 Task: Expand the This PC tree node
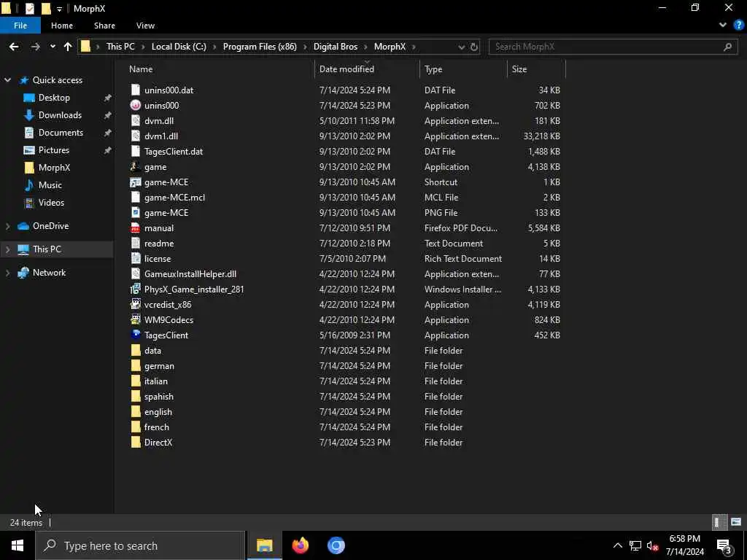(x=7, y=249)
